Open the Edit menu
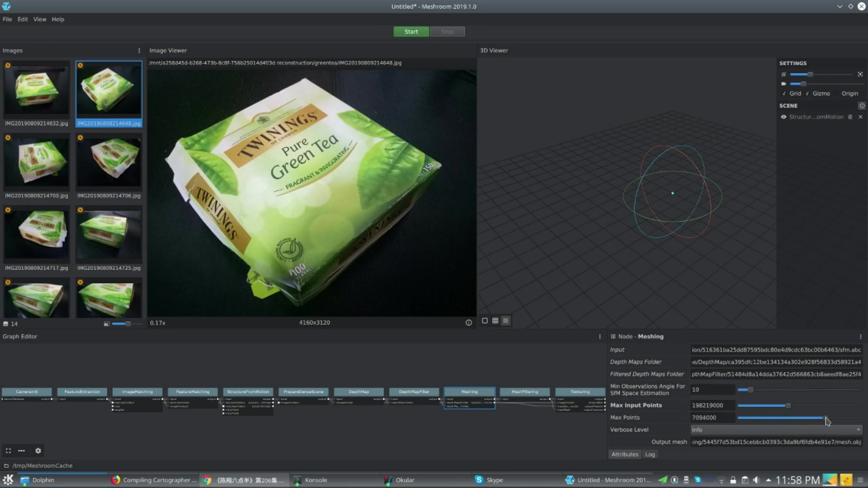This screenshot has height=488, width=868. click(22, 19)
